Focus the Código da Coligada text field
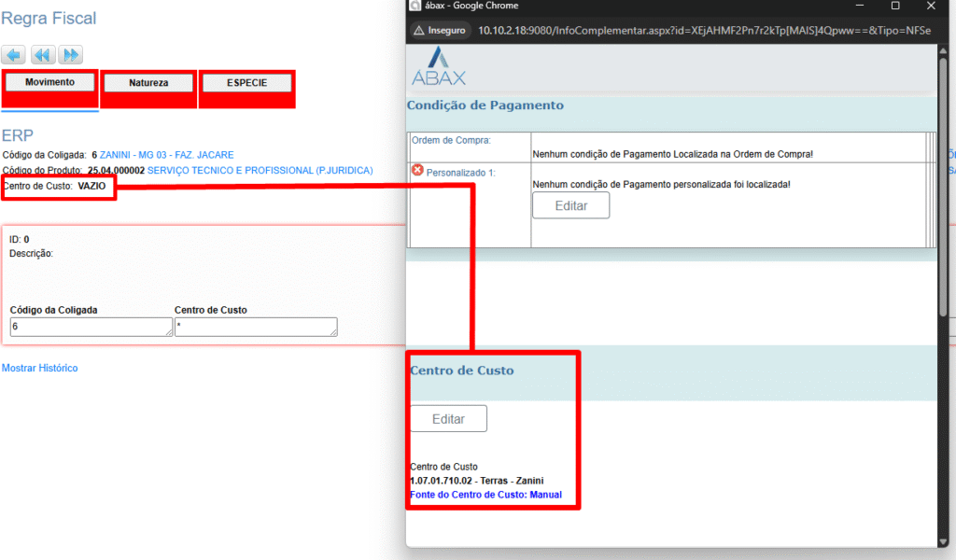This screenshot has width=956, height=560. click(91, 327)
